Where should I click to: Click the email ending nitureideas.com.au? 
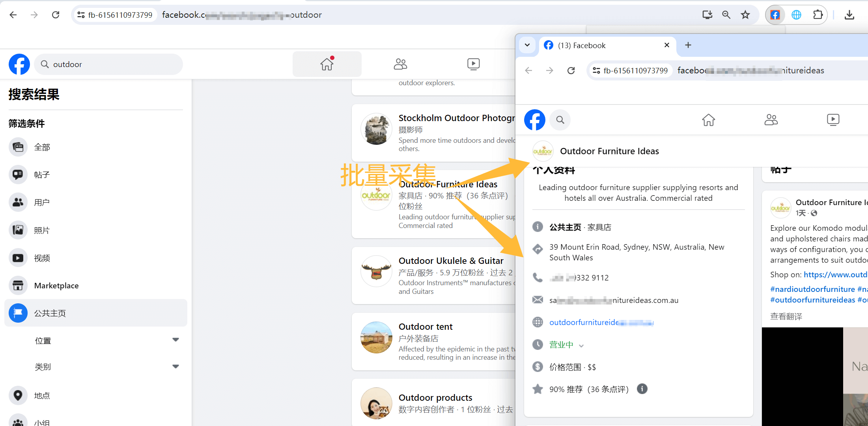point(614,300)
